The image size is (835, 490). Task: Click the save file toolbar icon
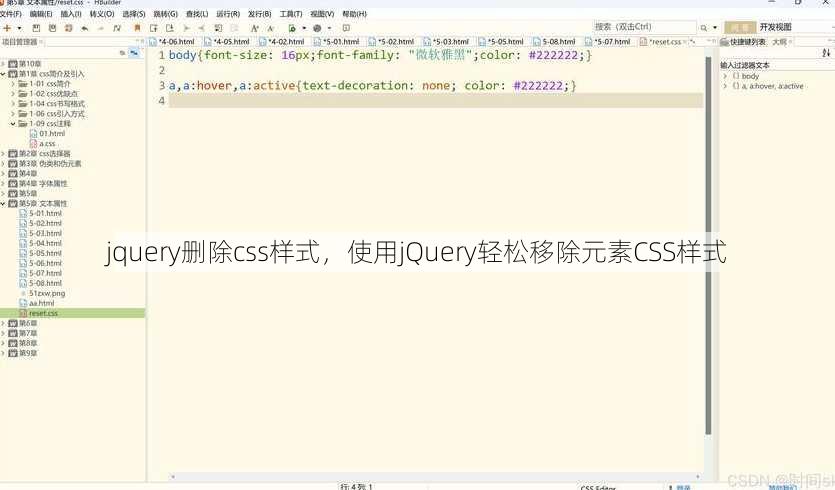pos(36,28)
